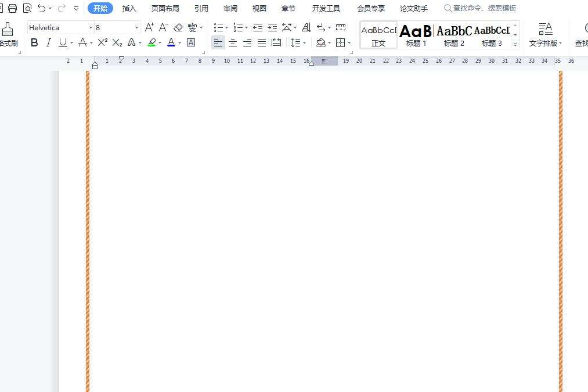
Task: Open the 会员专享 tab
Action: [x=370, y=8]
